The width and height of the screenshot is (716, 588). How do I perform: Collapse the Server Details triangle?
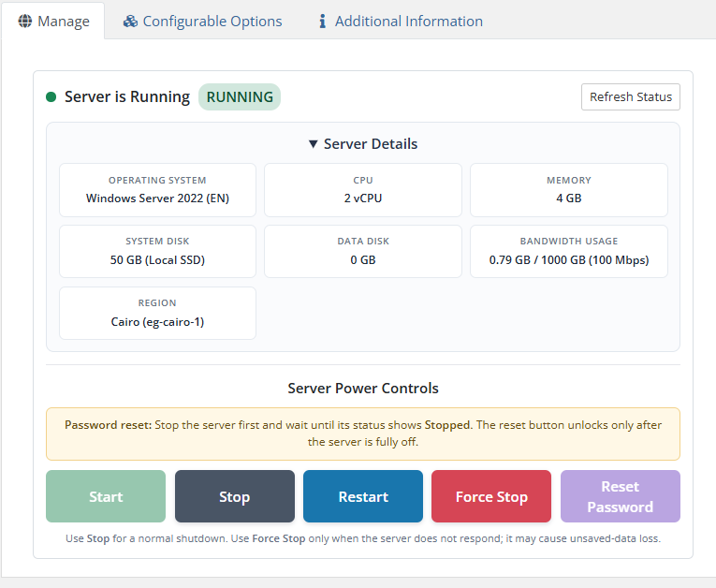coord(314,144)
